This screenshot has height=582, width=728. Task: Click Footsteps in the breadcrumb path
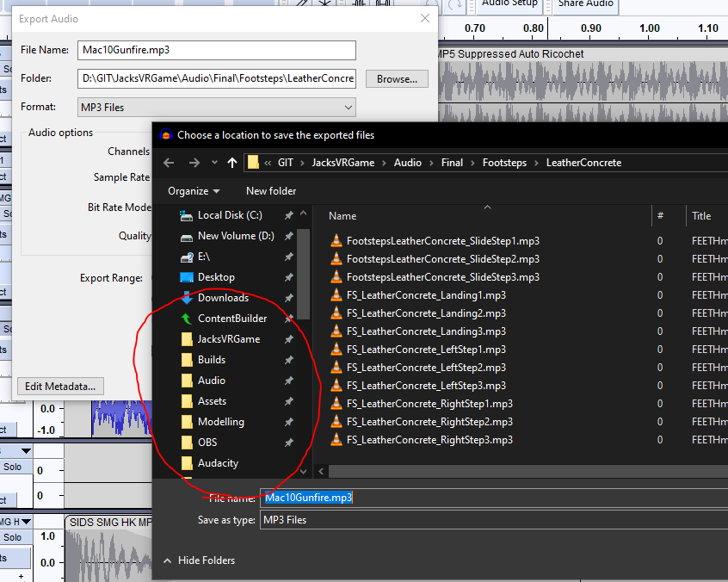504,163
